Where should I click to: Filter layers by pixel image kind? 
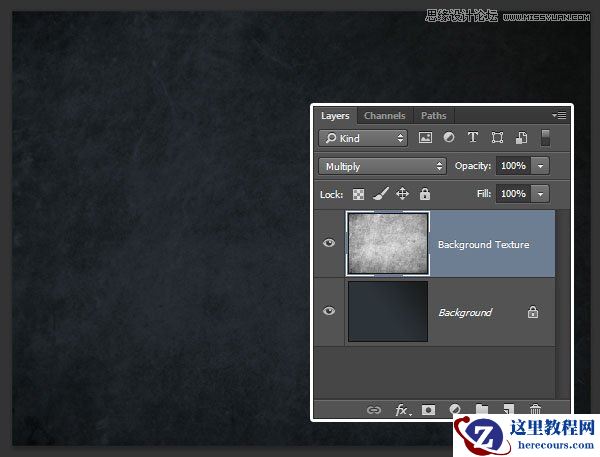tap(425, 137)
